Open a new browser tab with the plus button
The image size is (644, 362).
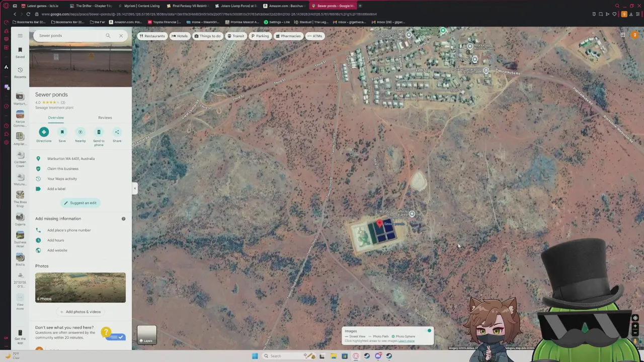pos(360,6)
